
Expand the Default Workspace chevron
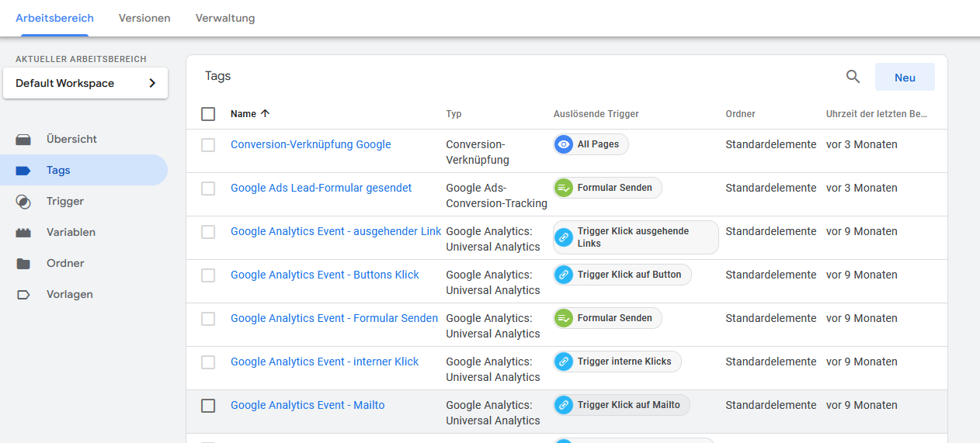point(152,83)
